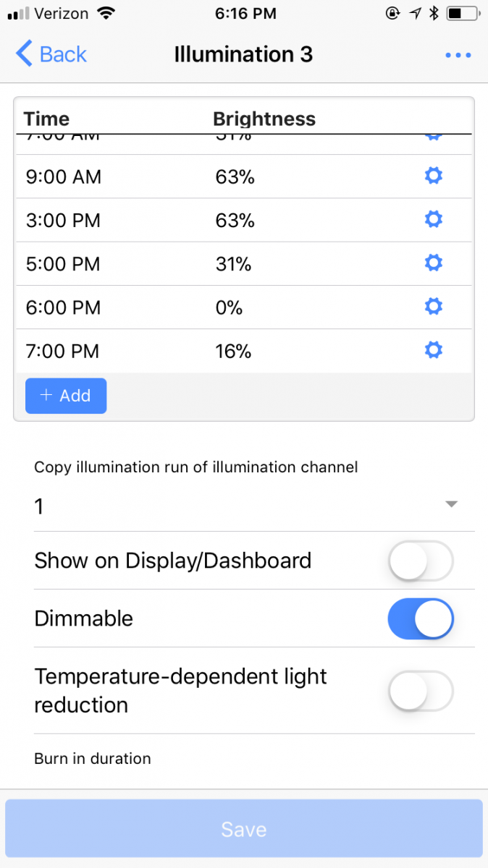Open settings gear for 5:00 PM entry
The image size is (488, 868).
click(433, 263)
